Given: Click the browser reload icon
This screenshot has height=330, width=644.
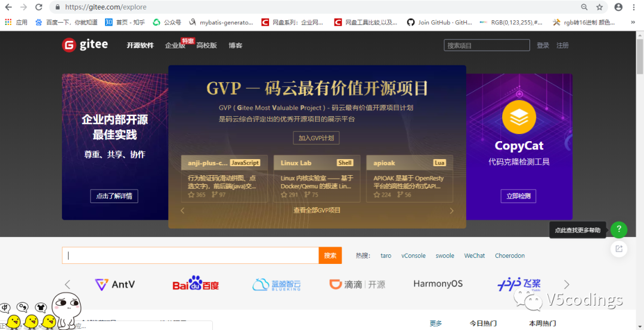Looking at the screenshot, I should pyautogui.click(x=39, y=7).
